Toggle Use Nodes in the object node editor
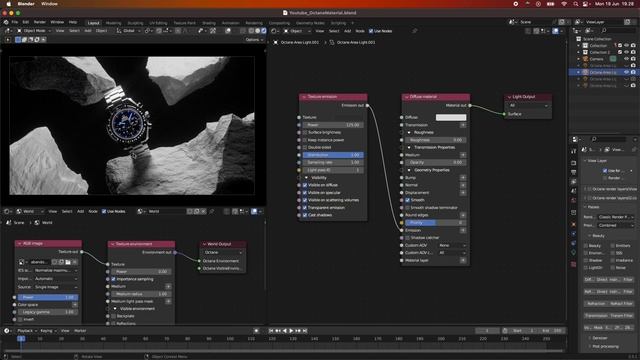Screen dimensions: 640x360 pyautogui.click(x=371, y=31)
